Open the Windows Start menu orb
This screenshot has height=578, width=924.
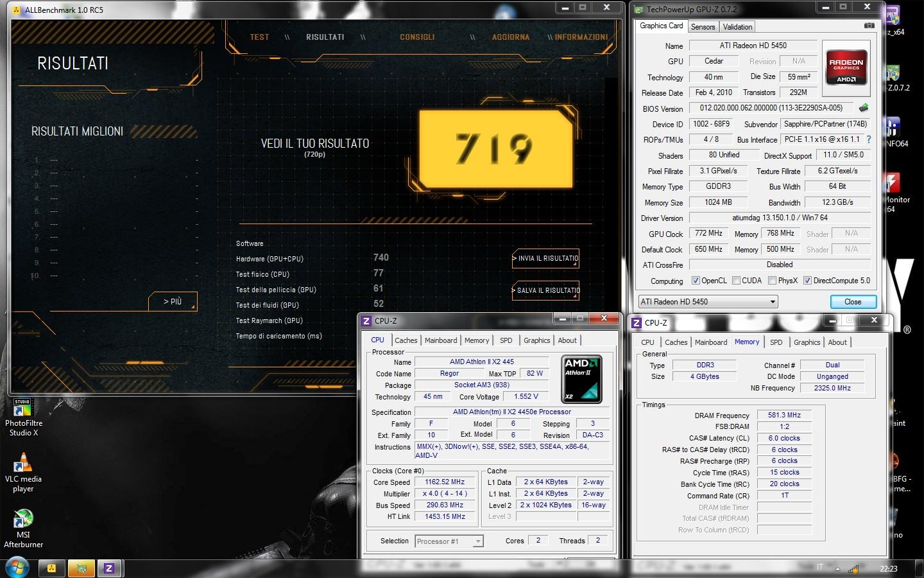tap(17, 568)
